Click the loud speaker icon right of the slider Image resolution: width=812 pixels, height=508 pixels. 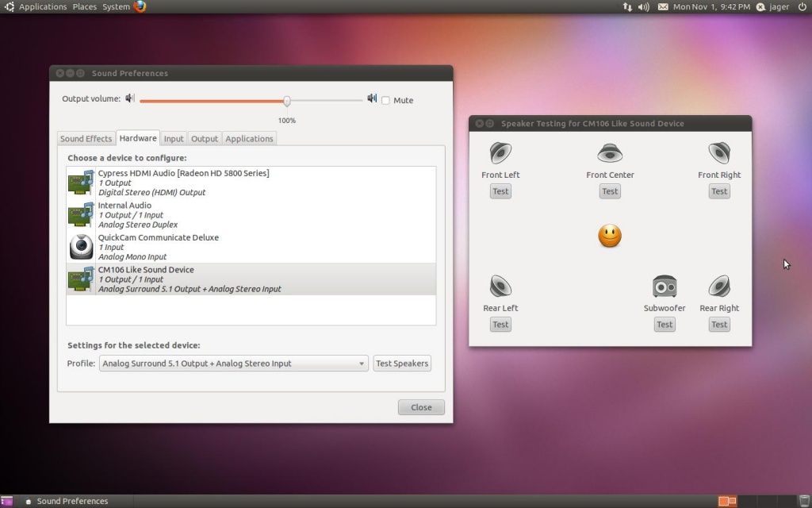click(x=372, y=98)
